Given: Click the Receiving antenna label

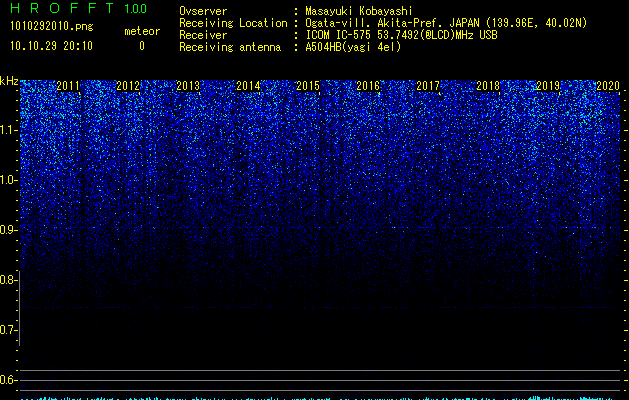Looking at the screenshot, I should coord(230,47).
